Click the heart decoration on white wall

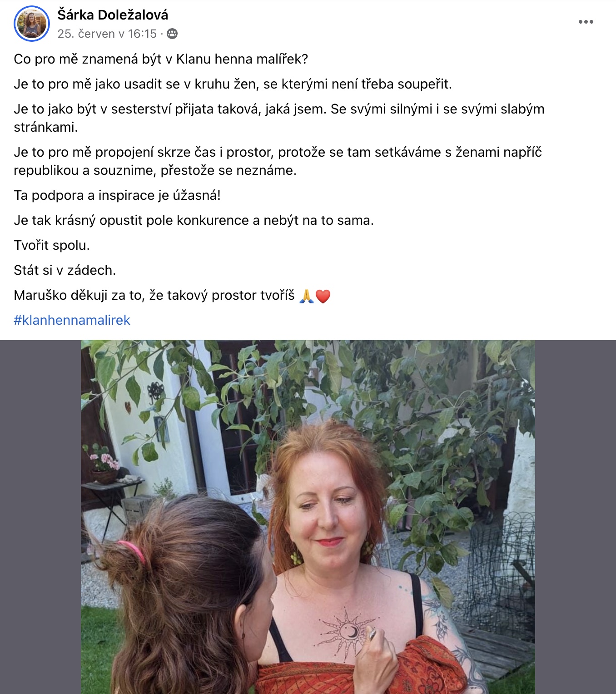[x=128, y=407]
